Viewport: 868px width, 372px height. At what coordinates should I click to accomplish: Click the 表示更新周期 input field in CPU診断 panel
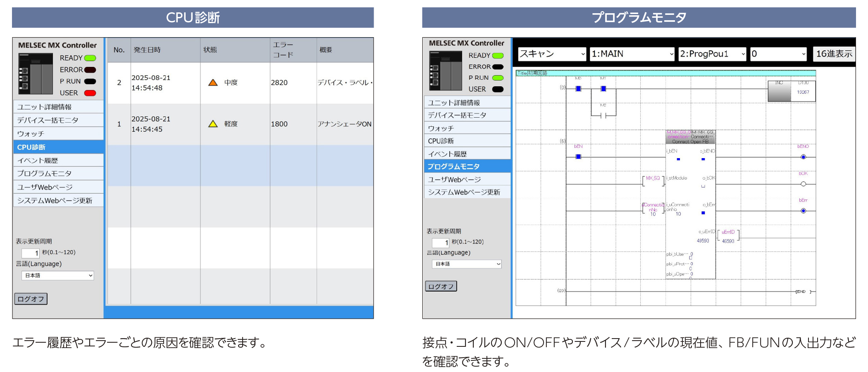[x=31, y=253]
